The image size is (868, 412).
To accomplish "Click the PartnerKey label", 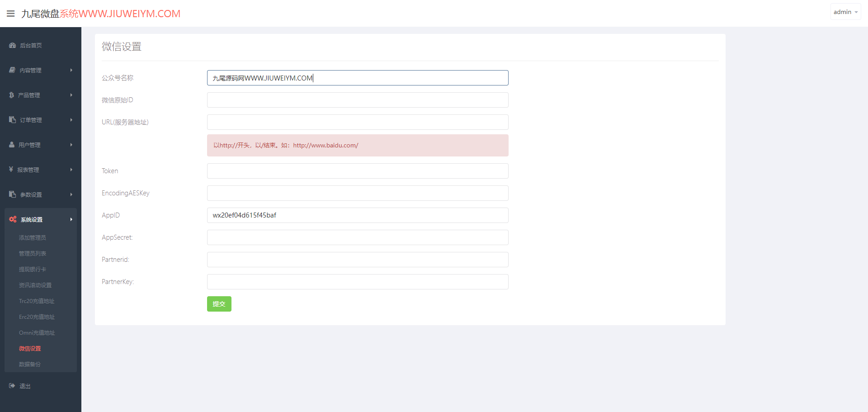I will tap(118, 282).
